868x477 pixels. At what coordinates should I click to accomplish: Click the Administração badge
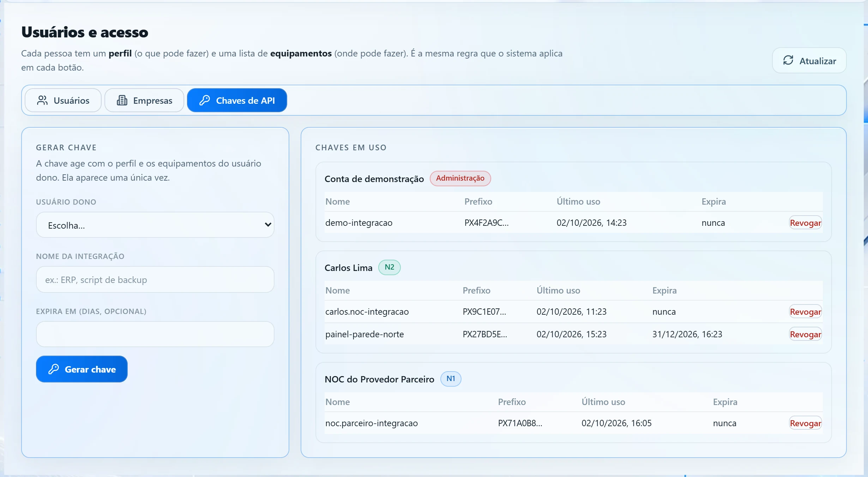[460, 178]
